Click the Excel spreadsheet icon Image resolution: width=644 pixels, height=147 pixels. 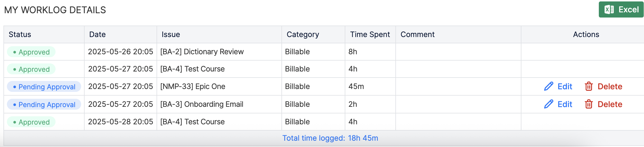pos(609,10)
